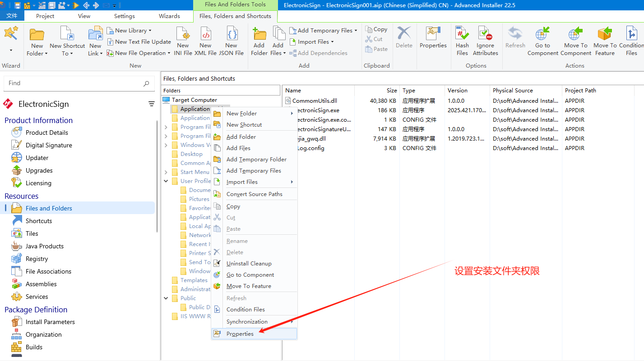Image resolution: width=644 pixels, height=361 pixels.
Task: Open the File Associations page
Action: (x=48, y=271)
